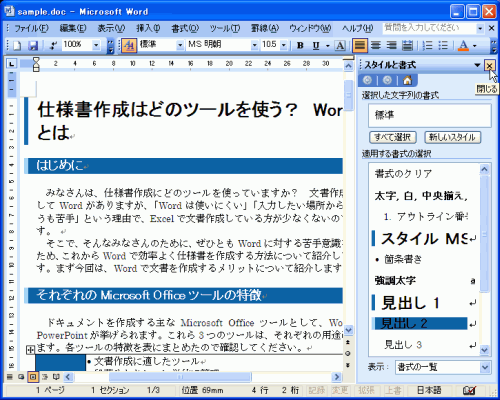The image size is (500, 400).
Task: Switch to Normal view at bottom
Action: (x=10, y=377)
